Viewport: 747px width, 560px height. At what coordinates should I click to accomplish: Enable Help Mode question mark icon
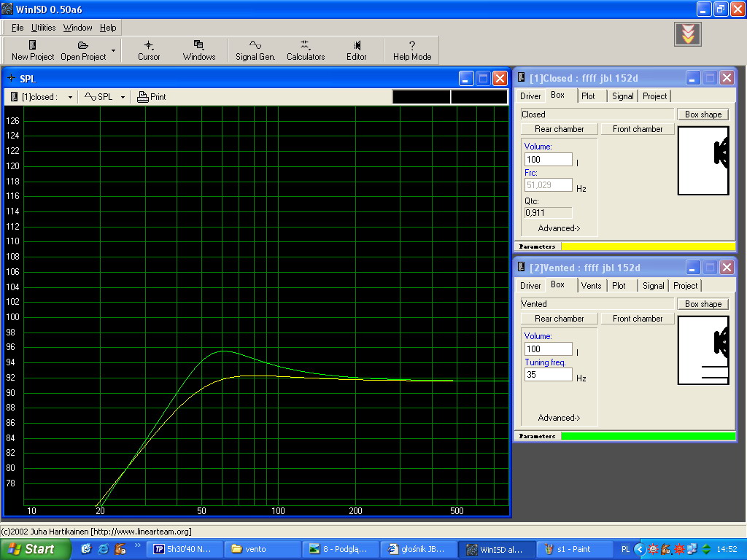412,45
